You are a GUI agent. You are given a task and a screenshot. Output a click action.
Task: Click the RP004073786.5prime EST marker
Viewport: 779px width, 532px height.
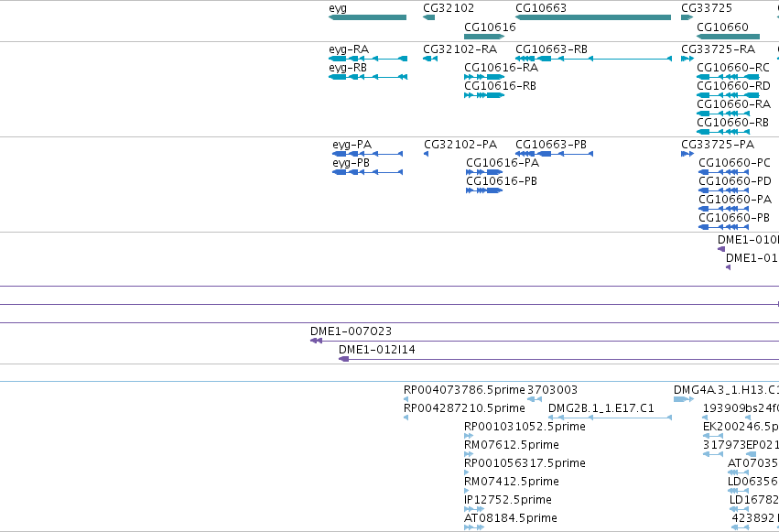(x=406, y=399)
